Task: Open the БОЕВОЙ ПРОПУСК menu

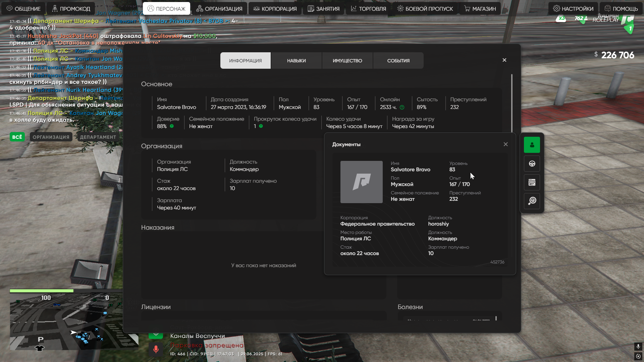Action: point(425,9)
